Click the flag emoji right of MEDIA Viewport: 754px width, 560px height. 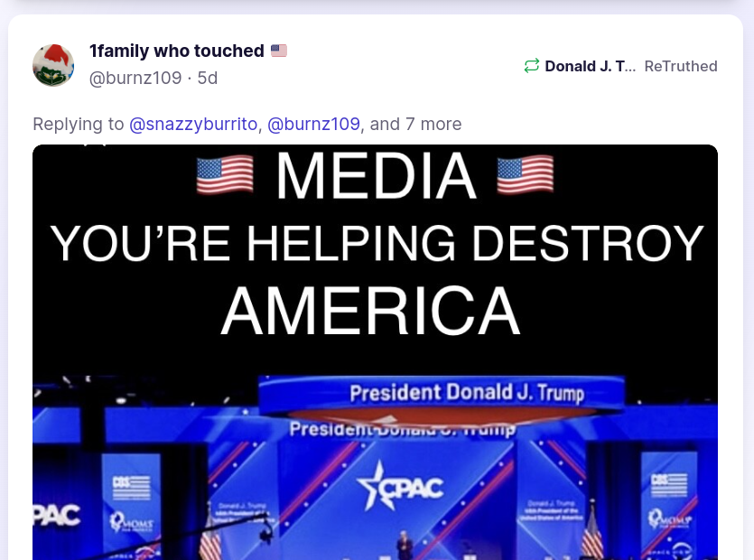pyautogui.click(x=526, y=174)
